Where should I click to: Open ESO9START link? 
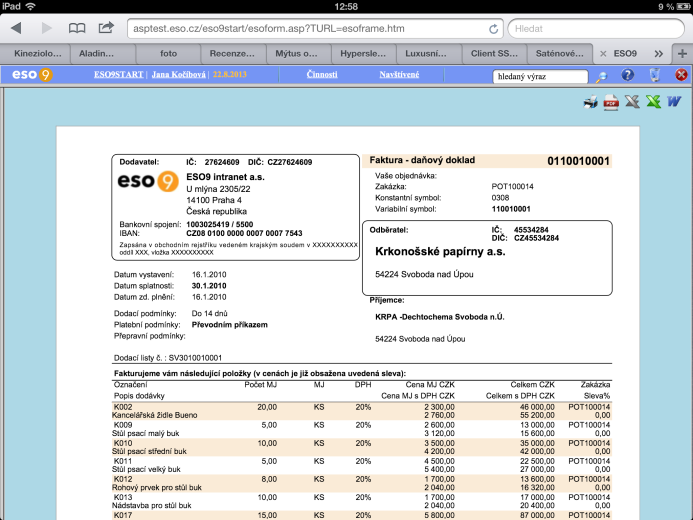click(118, 75)
